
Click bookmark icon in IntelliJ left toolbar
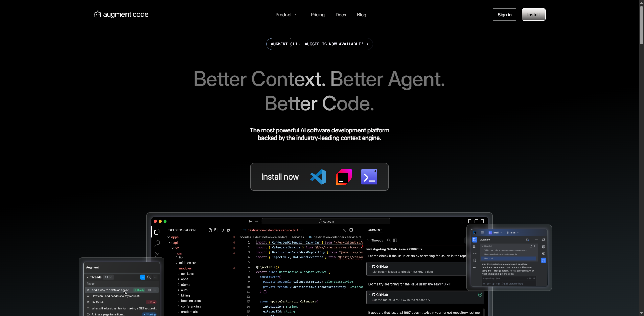click(x=475, y=260)
